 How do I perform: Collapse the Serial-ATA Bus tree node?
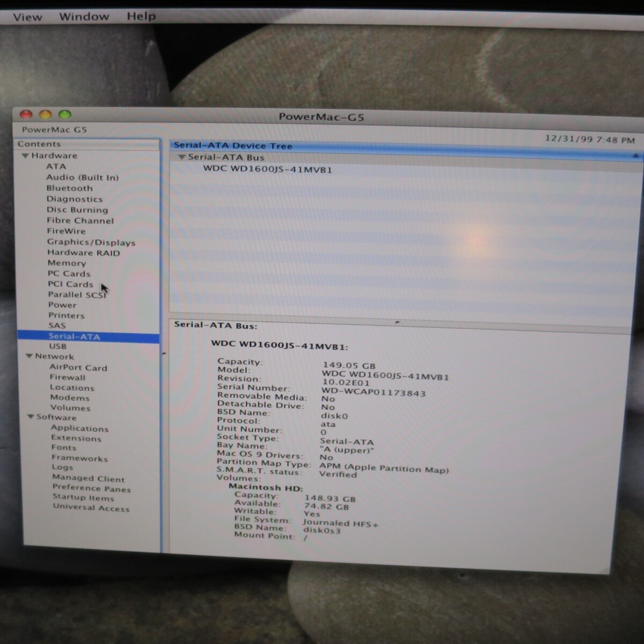182,157
